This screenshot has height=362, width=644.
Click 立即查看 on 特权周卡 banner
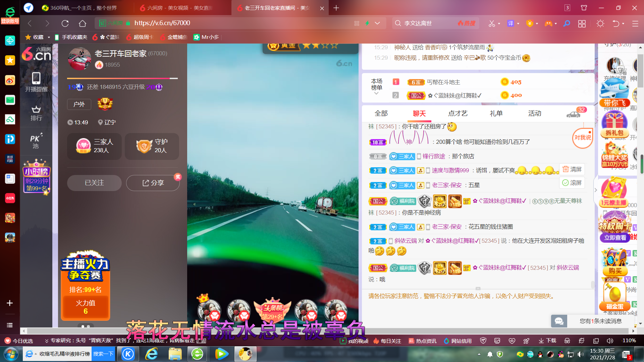[615, 238]
